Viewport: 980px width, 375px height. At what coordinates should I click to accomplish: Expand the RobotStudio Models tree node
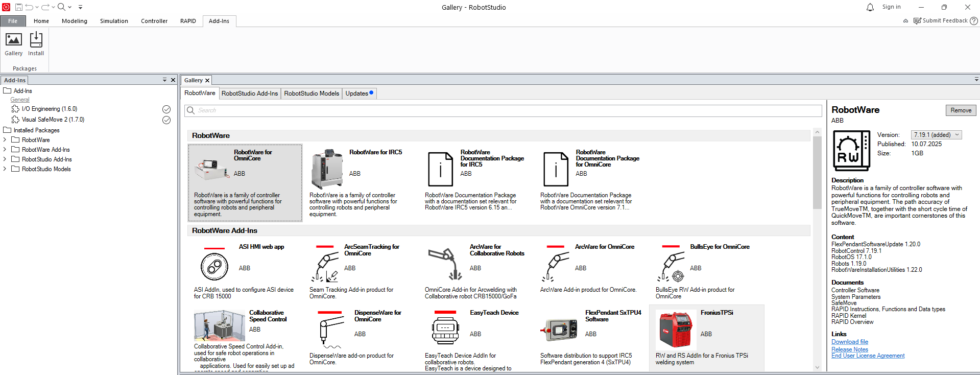click(x=5, y=169)
